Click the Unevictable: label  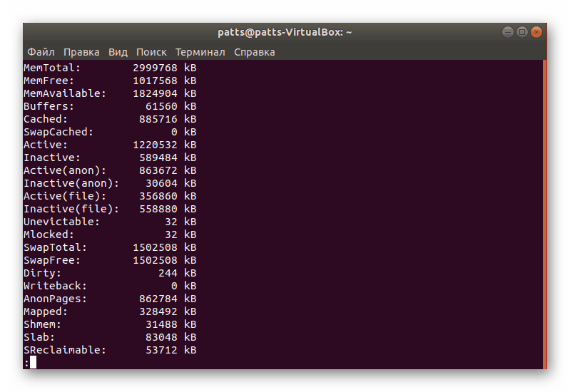[x=61, y=222]
